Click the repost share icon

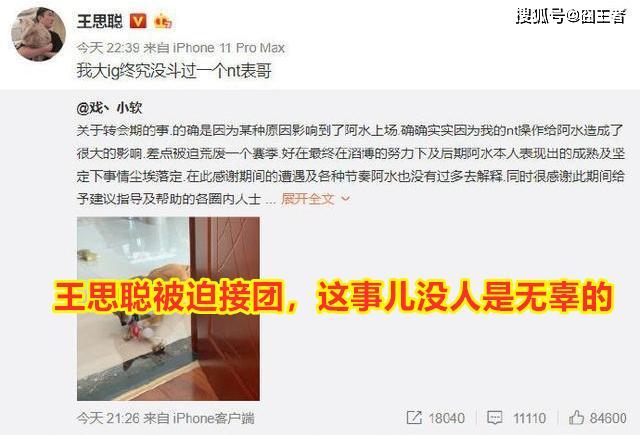click(414, 417)
